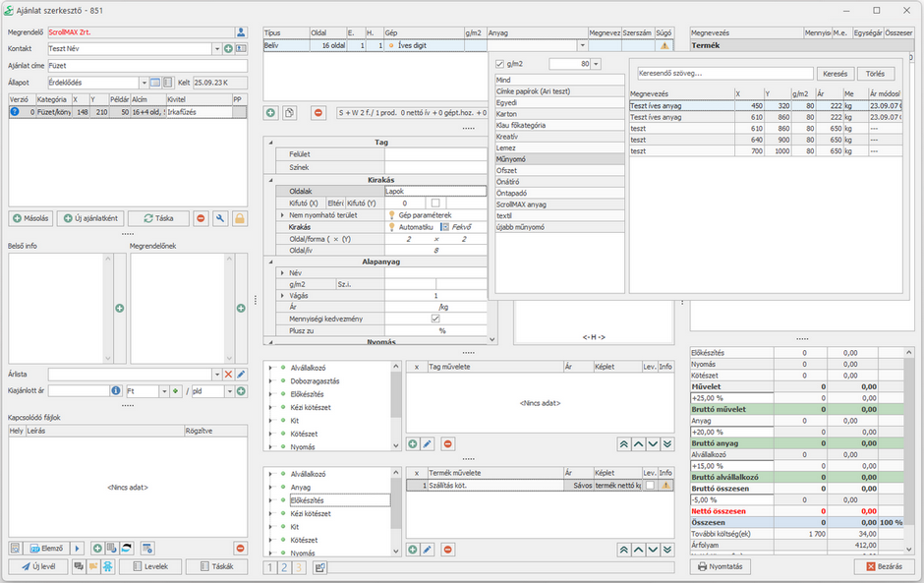The image size is (924, 583).
Task: Toggle the Mennyiségi kedvezmény checkbox
Action: coord(435,319)
